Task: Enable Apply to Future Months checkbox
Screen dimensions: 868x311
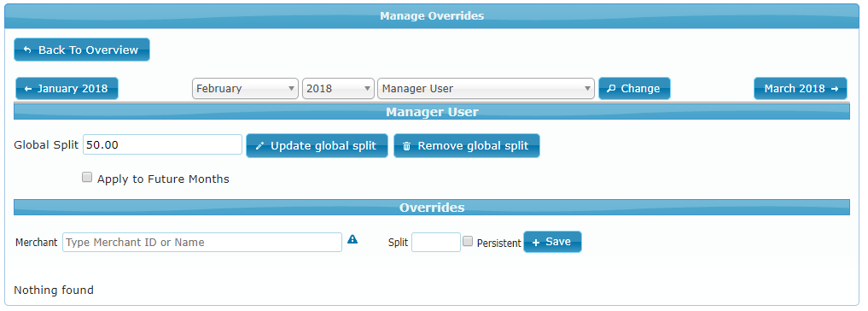Action: (x=87, y=178)
